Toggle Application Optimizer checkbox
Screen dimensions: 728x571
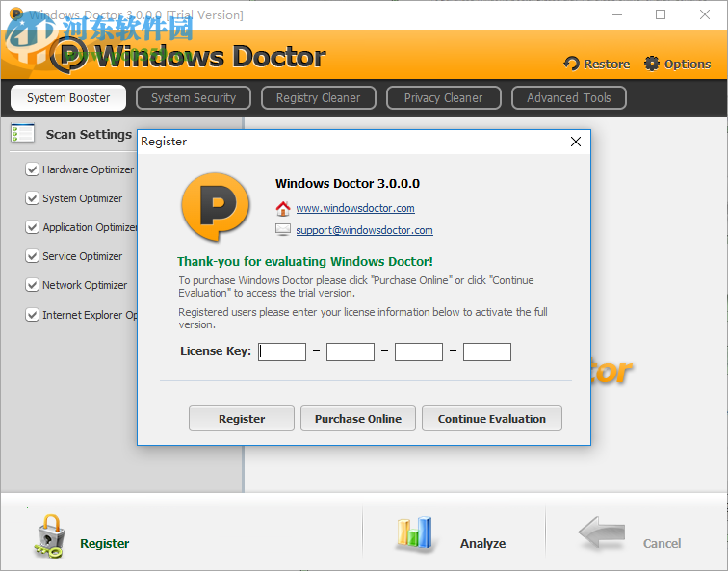(32, 227)
